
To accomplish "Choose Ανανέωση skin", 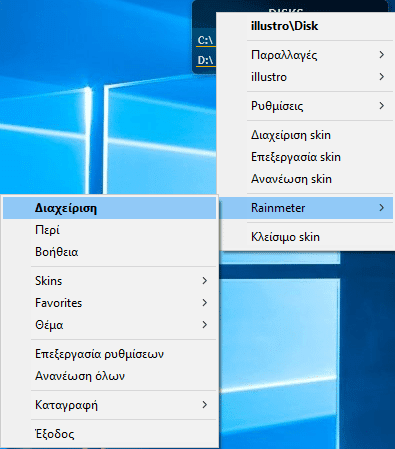I will click(x=305, y=179).
